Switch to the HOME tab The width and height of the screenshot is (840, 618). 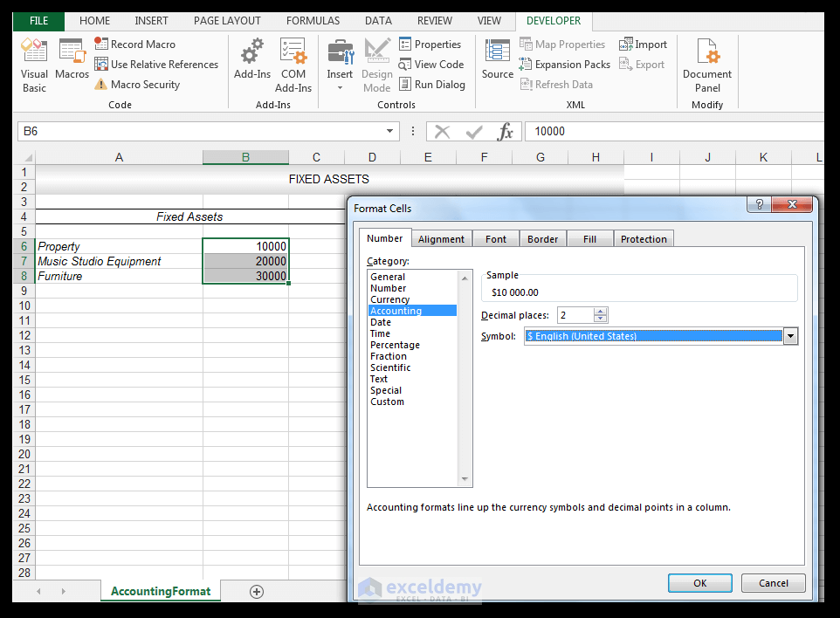pyautogui.click(x=95, y=21)
